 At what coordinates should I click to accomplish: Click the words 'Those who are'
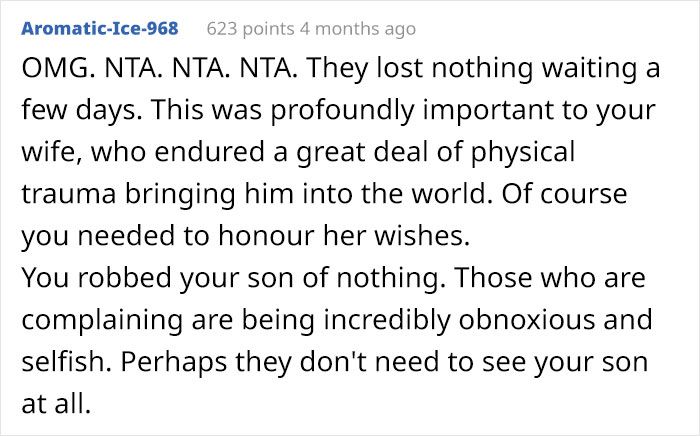(x=550, y=278)
